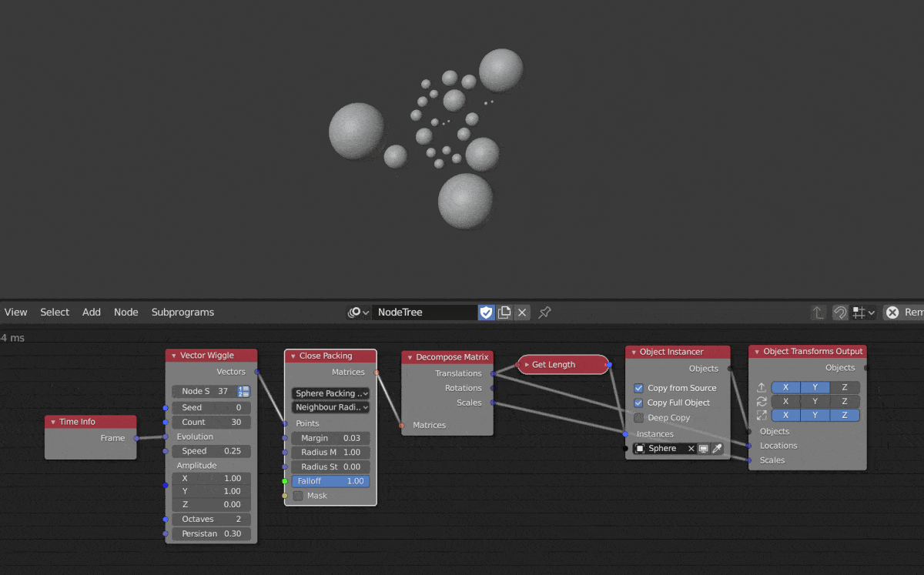Click the Rem button in header
The width and height of the screenshot is (924, 575).
[x=903, y=313]
